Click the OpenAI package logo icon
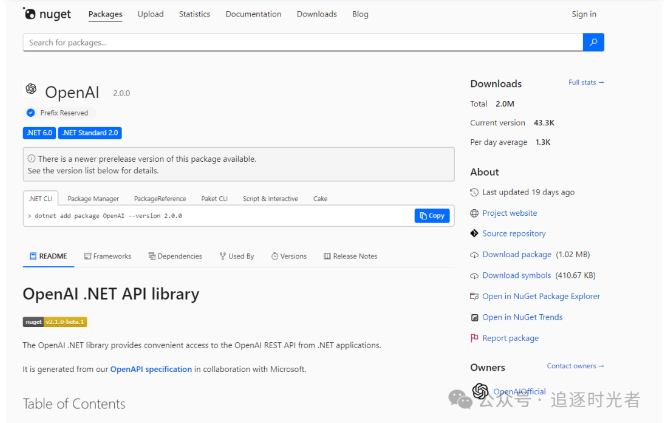 (x=31, y=89)
